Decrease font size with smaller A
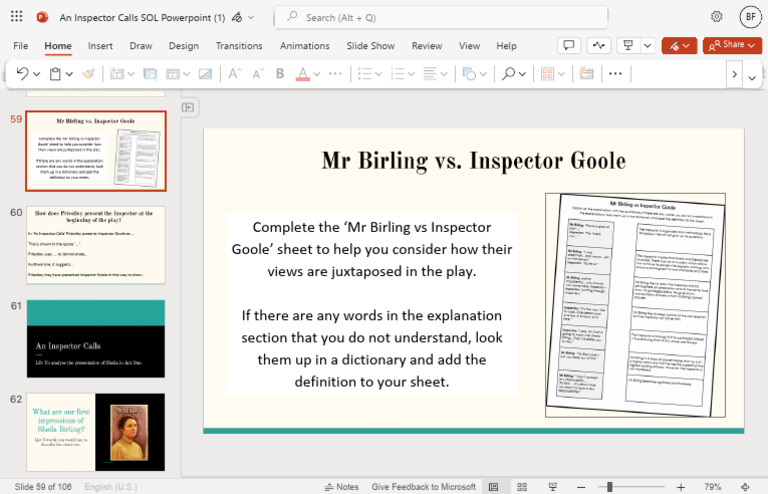The image size is (768, 494). coord(258,74)
